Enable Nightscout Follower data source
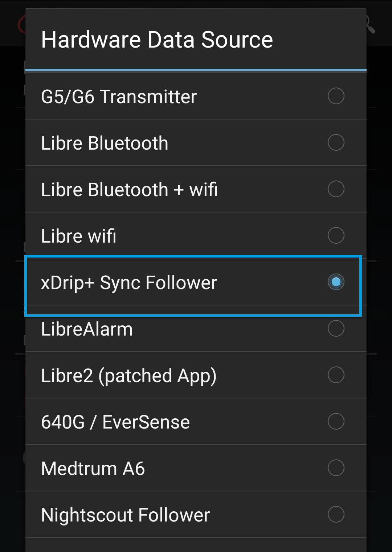Viewport: 392px width, 552px height. [x=335, y=514]
